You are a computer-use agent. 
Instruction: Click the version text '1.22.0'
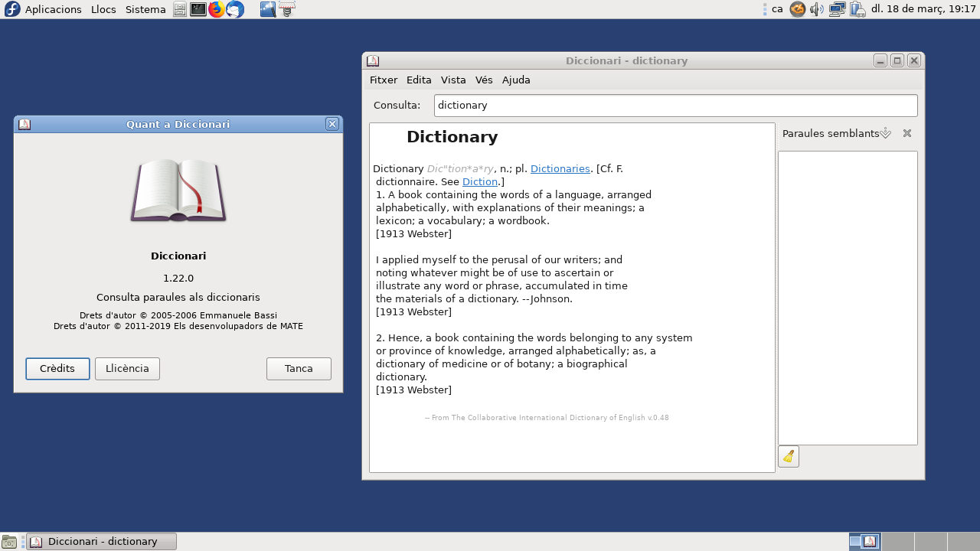coord(178,278)
